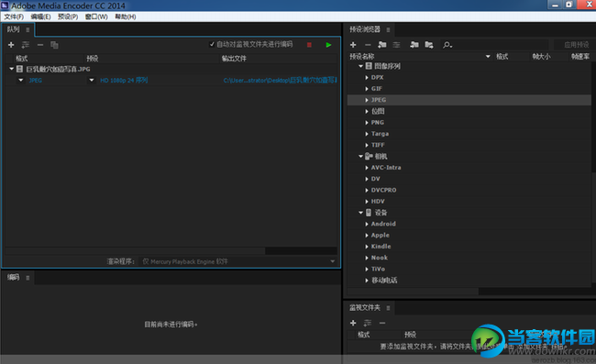The height and width of the screenshot is (364, 596).
Task: Click Create New Preset plus icon in preset browser
Action: click(353, 45)
